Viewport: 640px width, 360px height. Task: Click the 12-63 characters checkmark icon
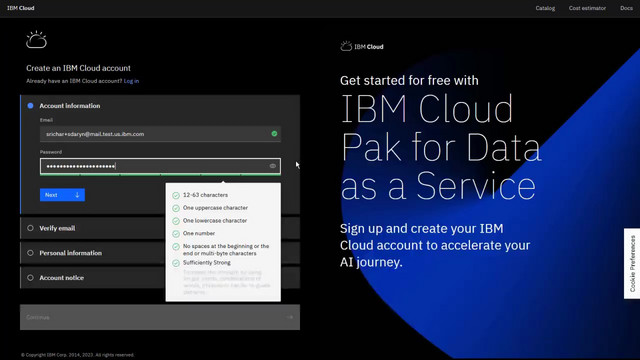pyautogui.click(x=176, y=196)
